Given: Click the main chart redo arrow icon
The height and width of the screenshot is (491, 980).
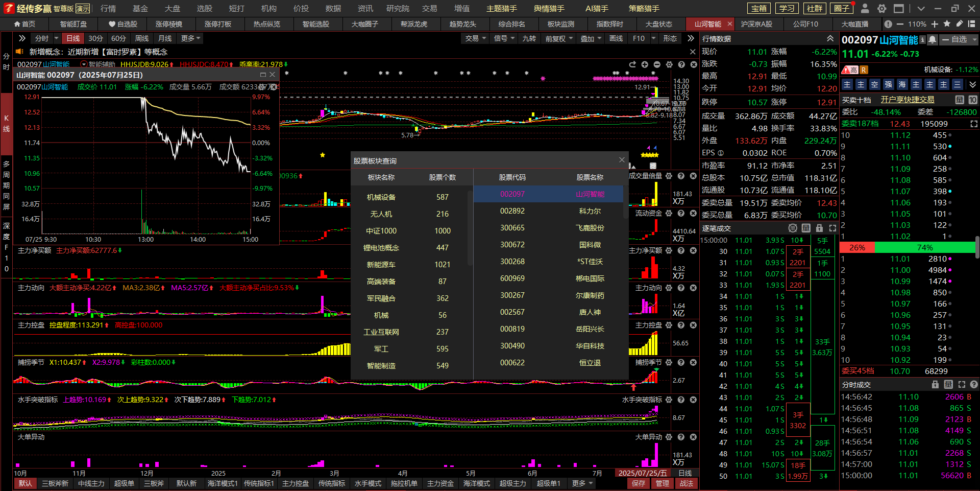Looking at the screenshot, I should (x=632, y=64).
